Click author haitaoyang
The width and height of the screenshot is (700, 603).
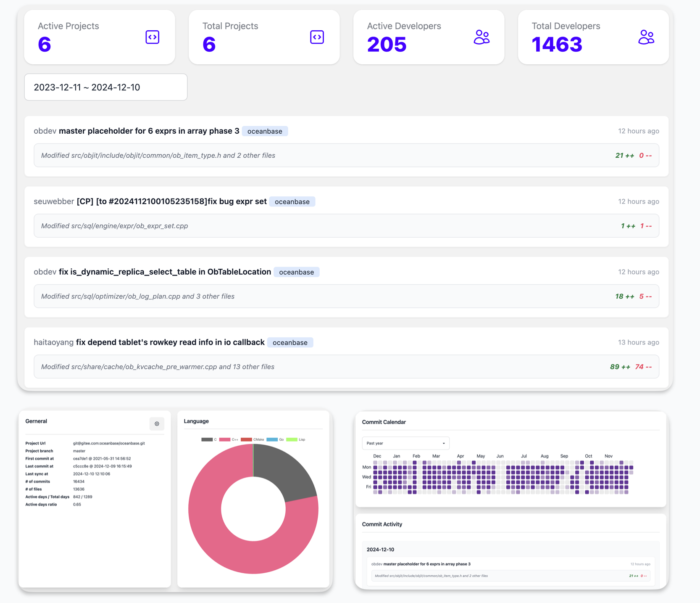(x=54, y=342)
